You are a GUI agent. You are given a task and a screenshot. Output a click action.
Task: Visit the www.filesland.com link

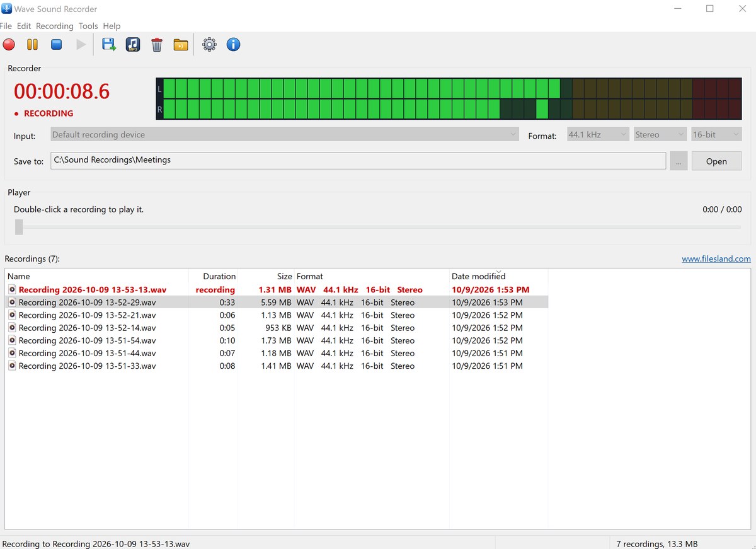pos(716,258)
